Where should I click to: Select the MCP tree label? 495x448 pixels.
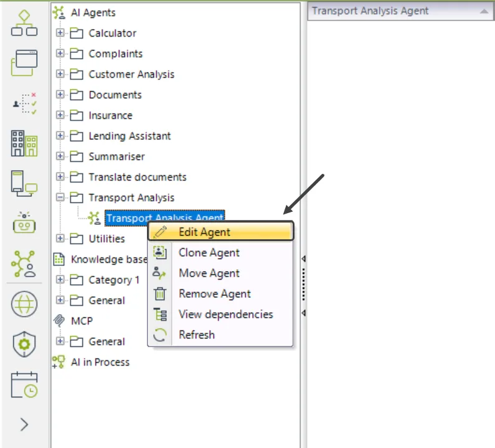tap(82, 321)
